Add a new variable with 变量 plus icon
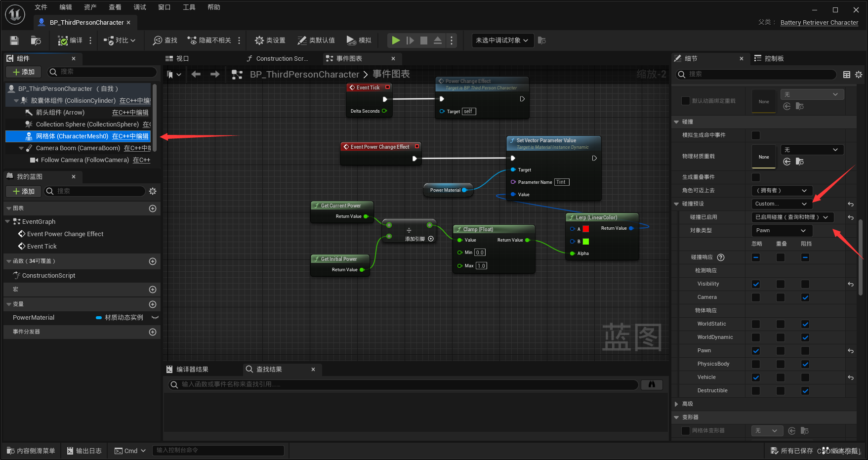The image size is (868, 460). pyautogui.click(x=153, y=304)
